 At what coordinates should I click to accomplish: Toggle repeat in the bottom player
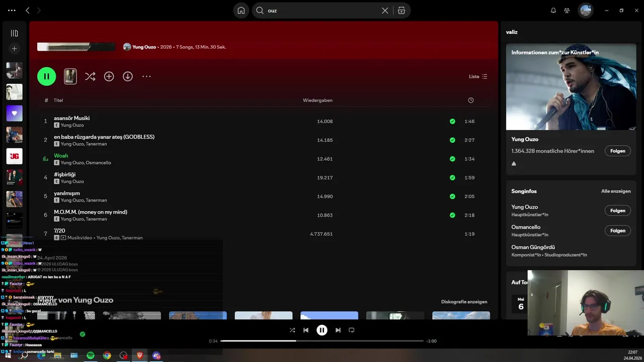point(352,330)
